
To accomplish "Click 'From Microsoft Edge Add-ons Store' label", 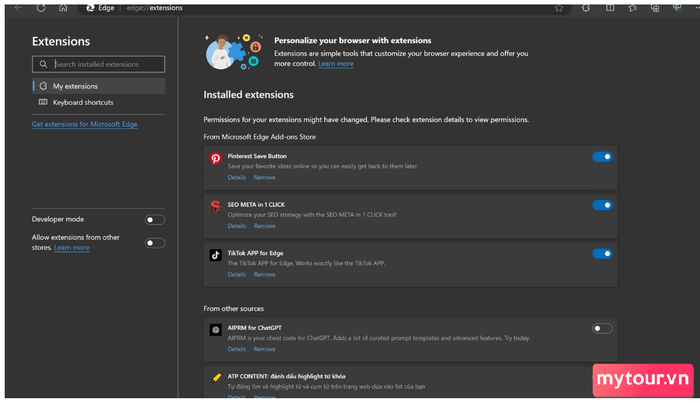I will [259, 137].
